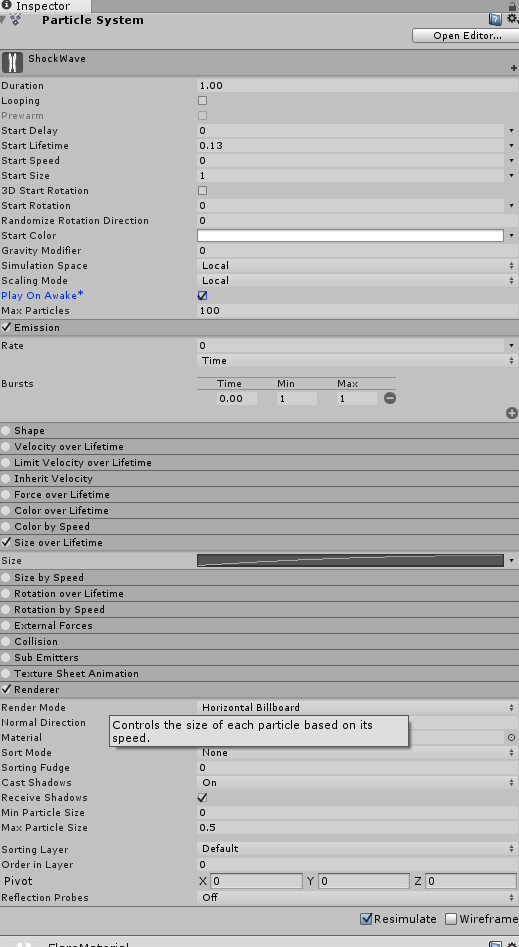The height and width of the screenshot is (947, 519).
Task: Open the Sorting Layer dropdown
Action: pyautogui.click(x=357, y=849)
